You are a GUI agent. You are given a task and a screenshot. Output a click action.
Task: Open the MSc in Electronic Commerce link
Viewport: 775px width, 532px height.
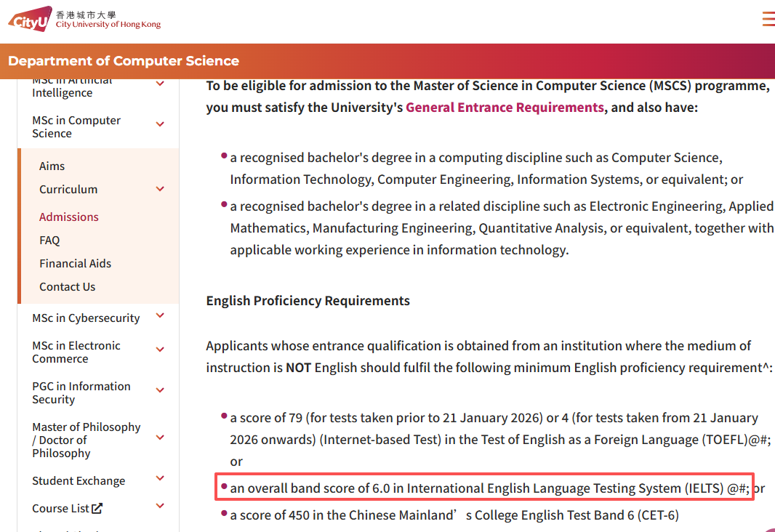click(x=76, y=352)
